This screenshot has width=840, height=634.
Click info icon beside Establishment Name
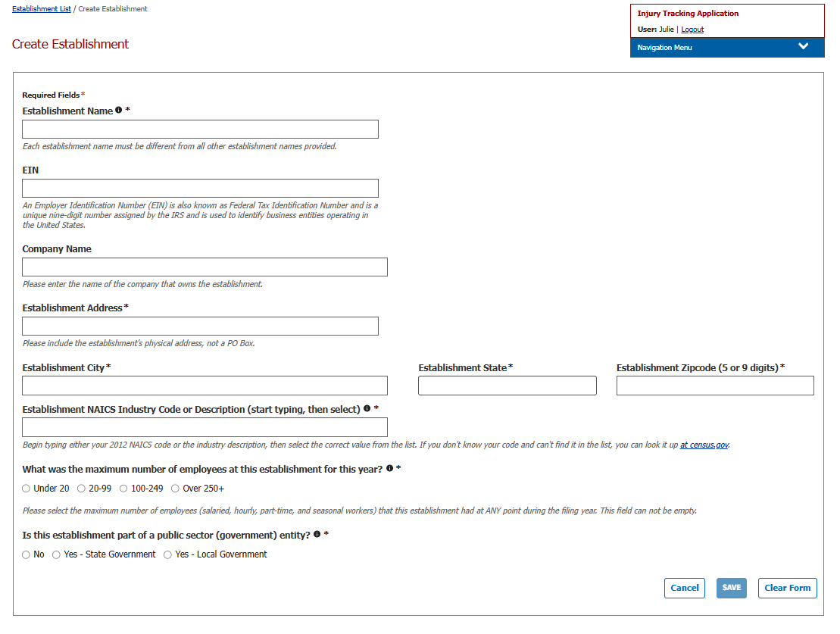coord(119,111)
